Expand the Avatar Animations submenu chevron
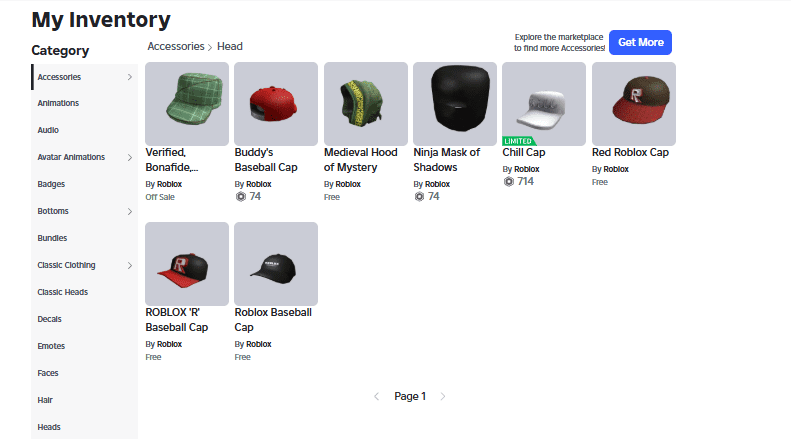The image size is (791, 439). [130, 157]
